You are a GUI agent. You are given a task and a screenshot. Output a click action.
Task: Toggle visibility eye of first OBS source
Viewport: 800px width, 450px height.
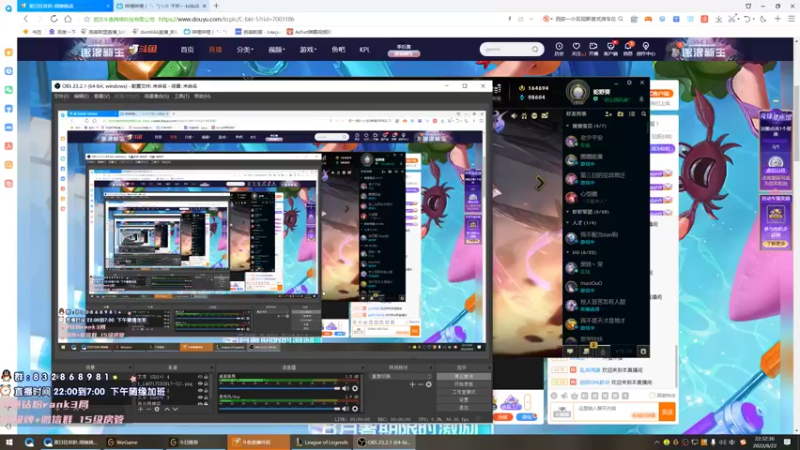[200, 377]
